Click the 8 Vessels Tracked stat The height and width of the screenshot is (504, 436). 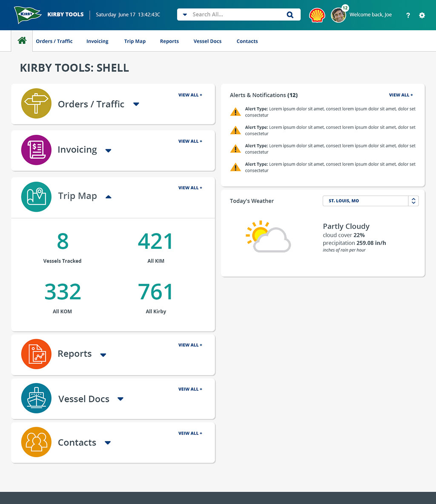(63, 248)
